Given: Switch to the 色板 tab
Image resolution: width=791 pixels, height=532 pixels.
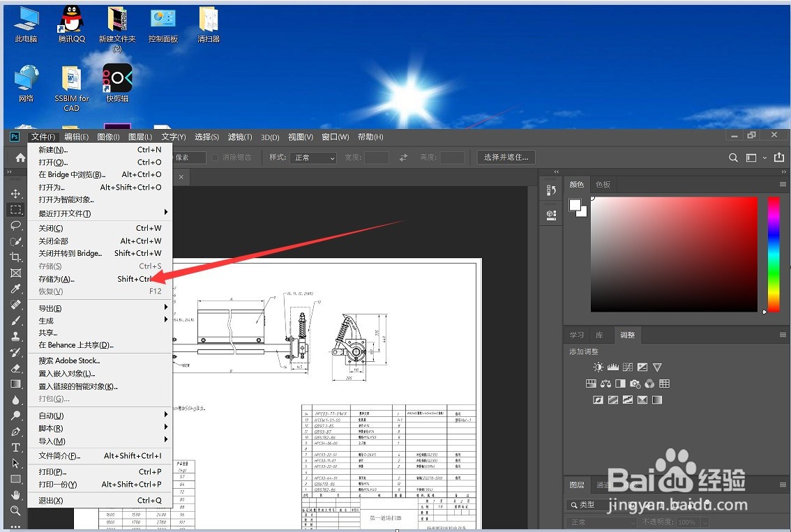Looking at the screenshot, I should [x=603, y=185].
